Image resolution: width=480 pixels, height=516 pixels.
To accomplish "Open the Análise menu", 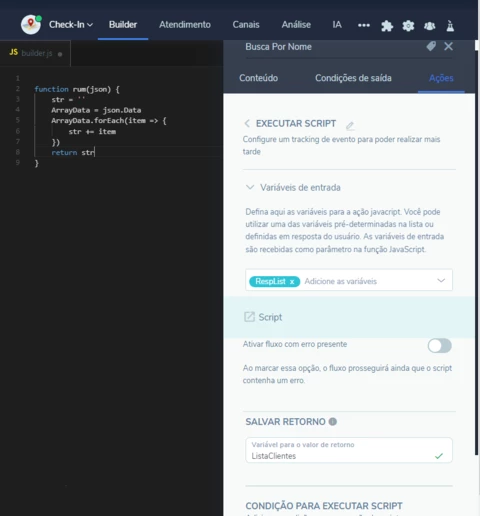I will pos(296,25).
